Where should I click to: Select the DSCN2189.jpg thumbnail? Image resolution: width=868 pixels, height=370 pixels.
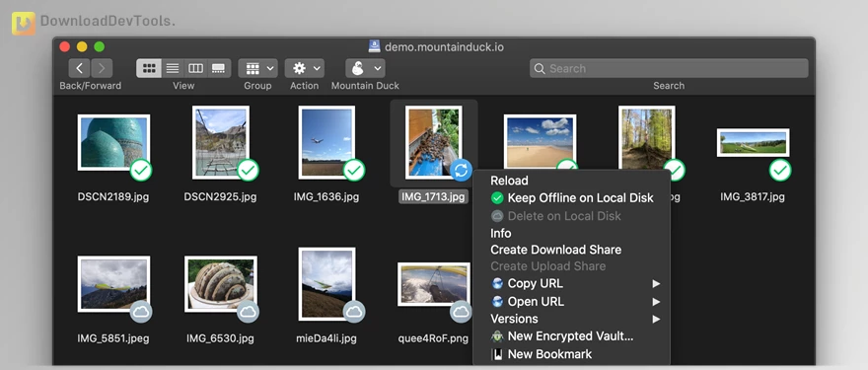(113, 142)
